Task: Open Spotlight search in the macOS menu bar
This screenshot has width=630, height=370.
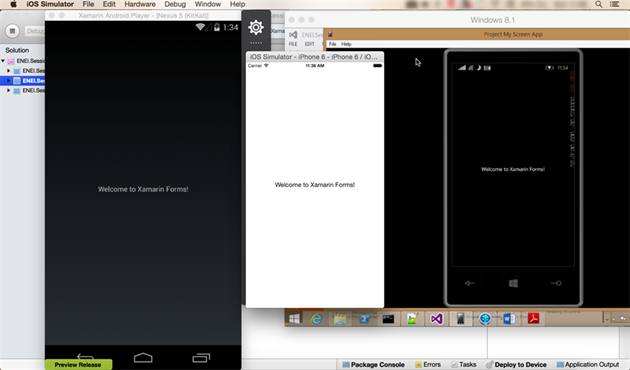Action: tap(599, 4)
